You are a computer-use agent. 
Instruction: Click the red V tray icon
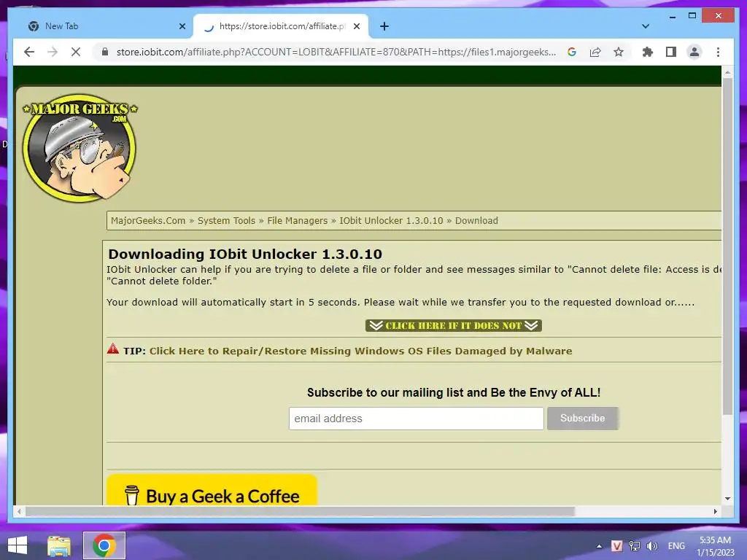tap(616, 545)
